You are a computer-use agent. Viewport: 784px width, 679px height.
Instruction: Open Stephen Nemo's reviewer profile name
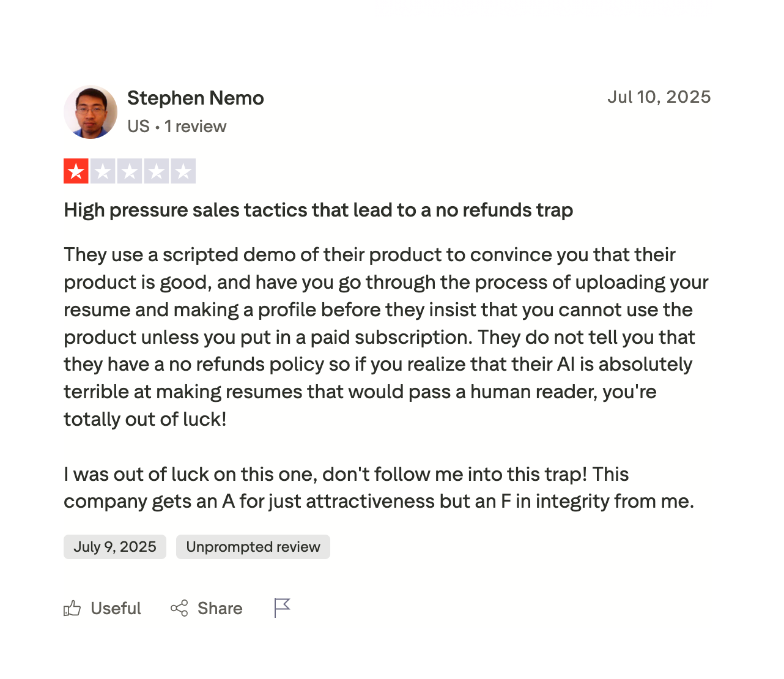196,98
